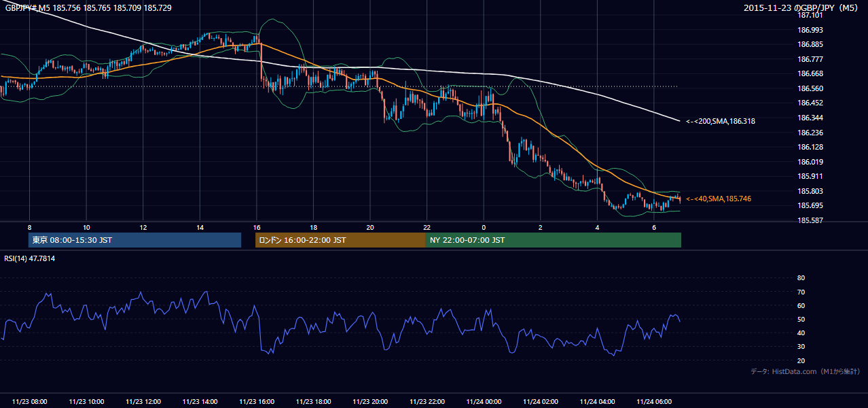Screen dimensions: 868x408
Task: Click the RSI scale value 40
Action: click(801, 333)
